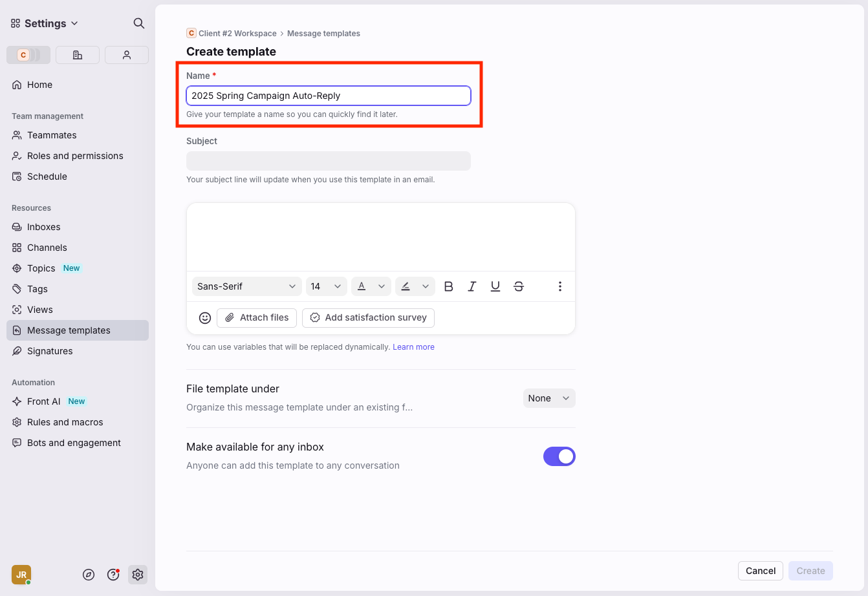Open the Sans-Serif font dropdown
868x596 pixels.
click(x=246, y=286)
